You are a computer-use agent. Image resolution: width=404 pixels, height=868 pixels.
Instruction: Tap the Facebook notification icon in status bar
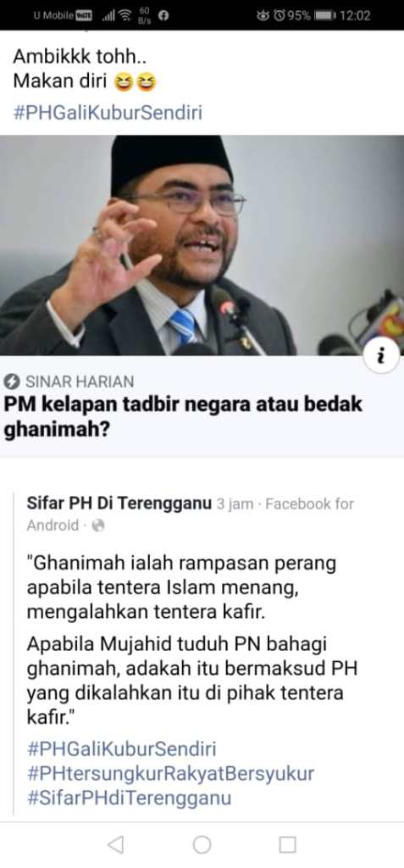coord(163,15)
